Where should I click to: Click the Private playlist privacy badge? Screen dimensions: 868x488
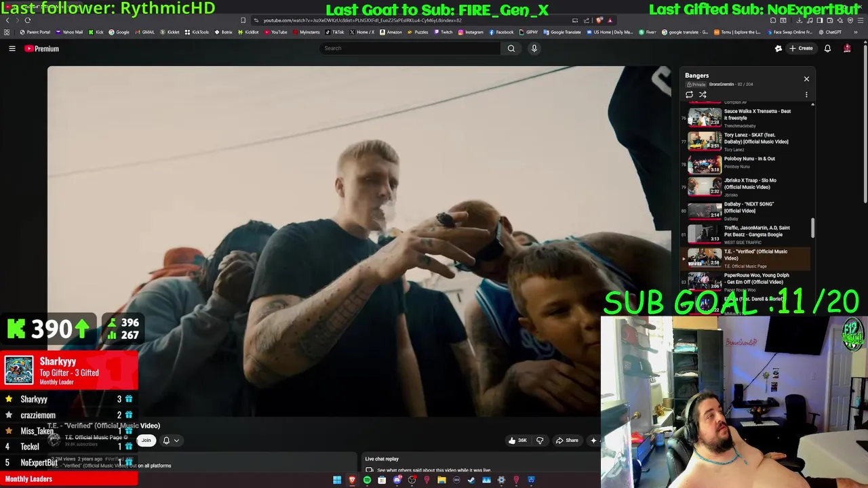(x=696, y=85)
